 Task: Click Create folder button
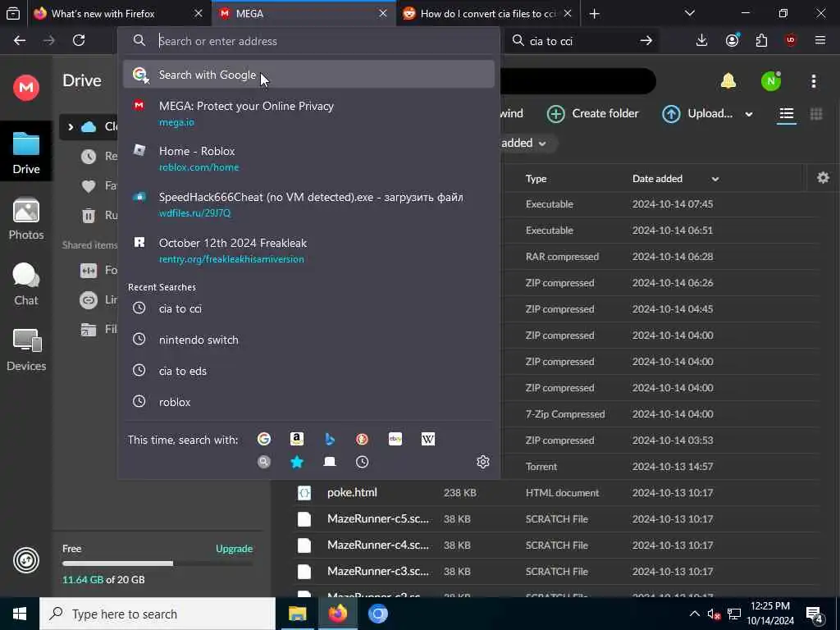[x=593, y=113]
